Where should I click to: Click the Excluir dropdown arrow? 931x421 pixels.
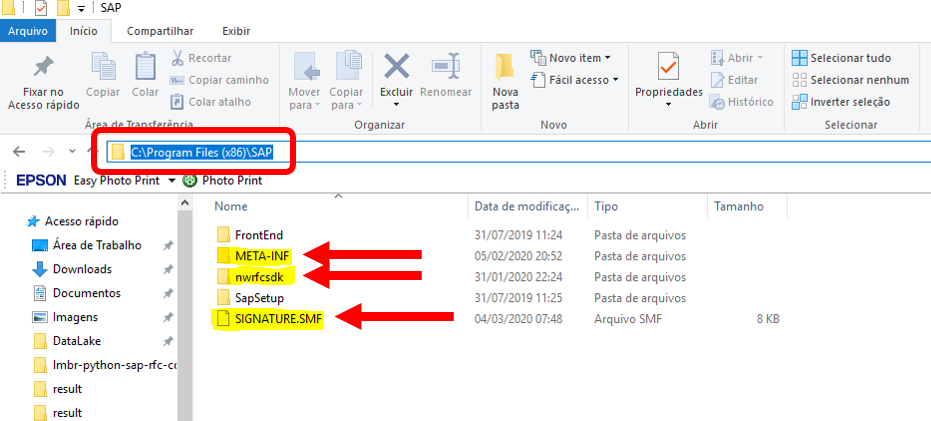397,105
